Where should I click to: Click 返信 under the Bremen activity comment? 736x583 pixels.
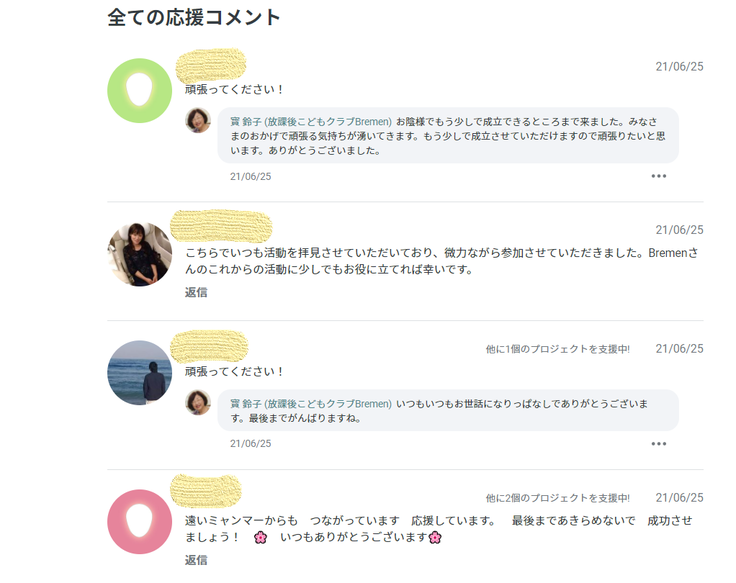196,292
